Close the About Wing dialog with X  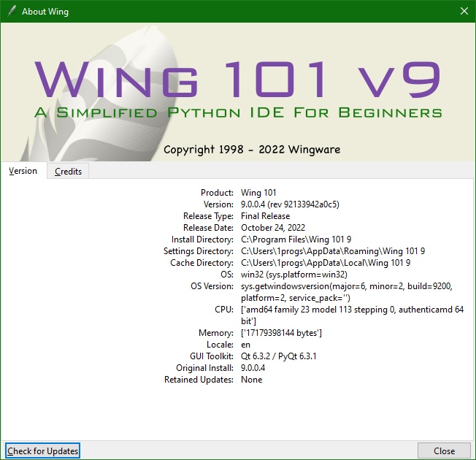pyautogui.click(x=464, y=11)
